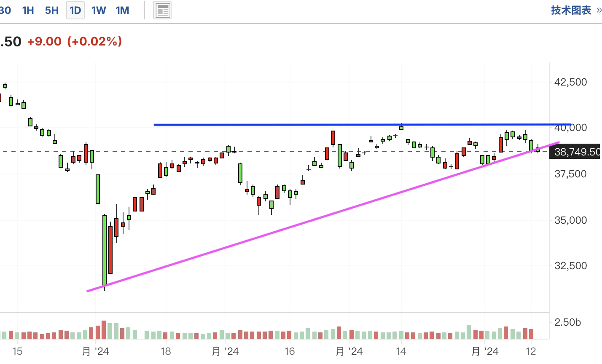Click the date label 12 on time axis
This screenshot has width=602, height=364.
[x=531, y=351]
